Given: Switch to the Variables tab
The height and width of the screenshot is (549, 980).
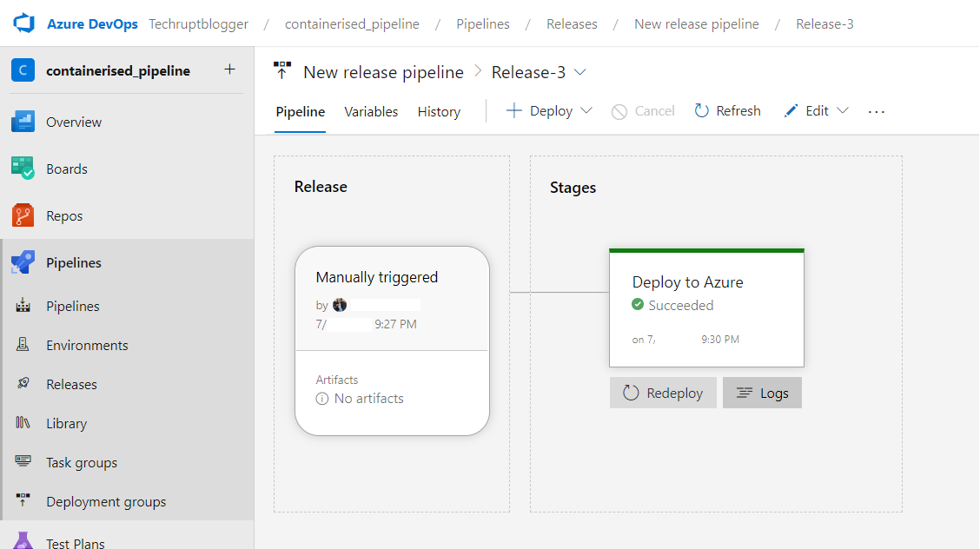Looking at the screenshot, I should click(371, 111).
